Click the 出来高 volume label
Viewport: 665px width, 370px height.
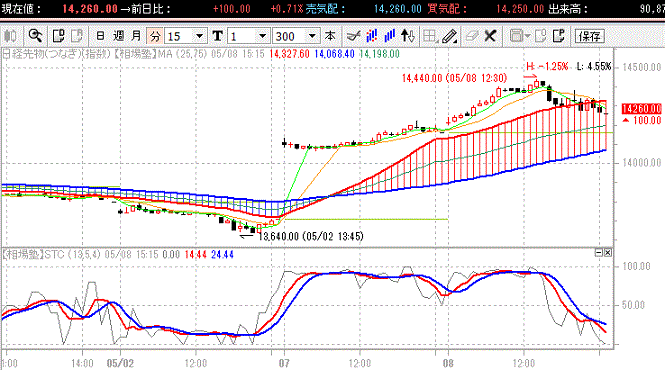point(567,9)
